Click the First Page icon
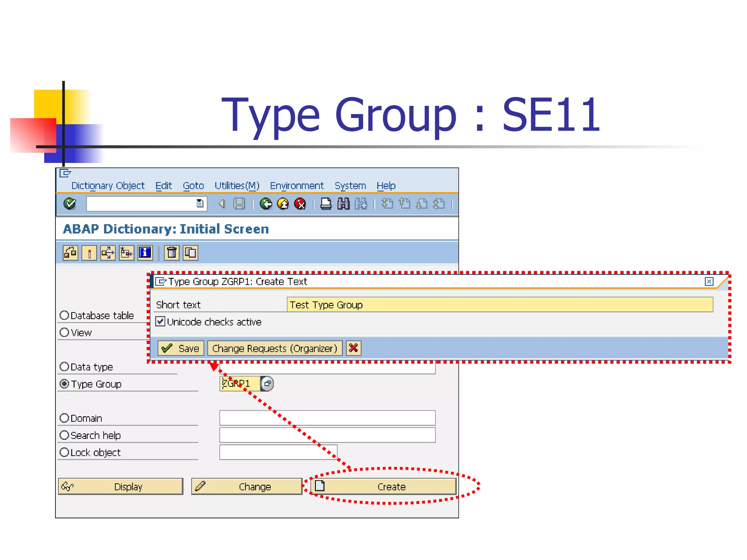This screenshot has width=747, height=560. (x=387, y=203)
